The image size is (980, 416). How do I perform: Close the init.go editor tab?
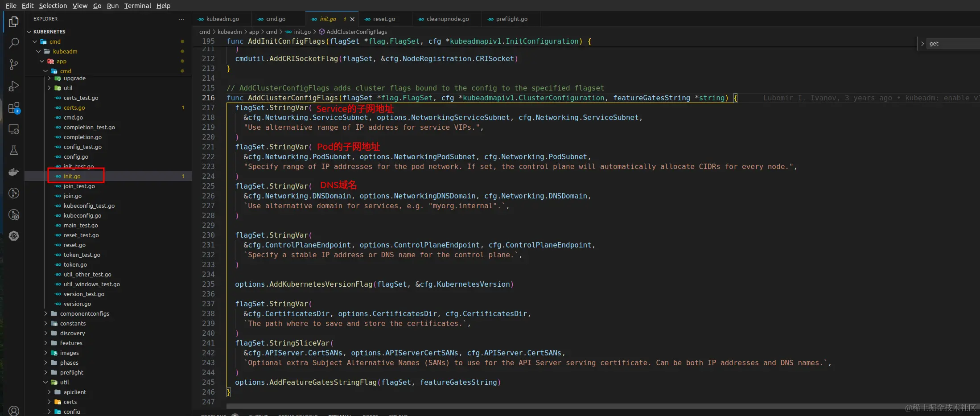[x=352, y=19]
